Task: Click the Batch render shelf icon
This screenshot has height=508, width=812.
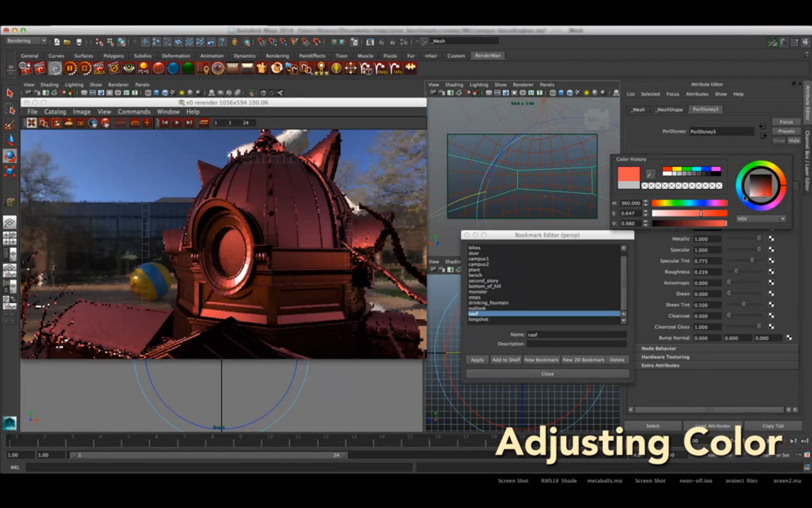Action: tap(99, 68)
